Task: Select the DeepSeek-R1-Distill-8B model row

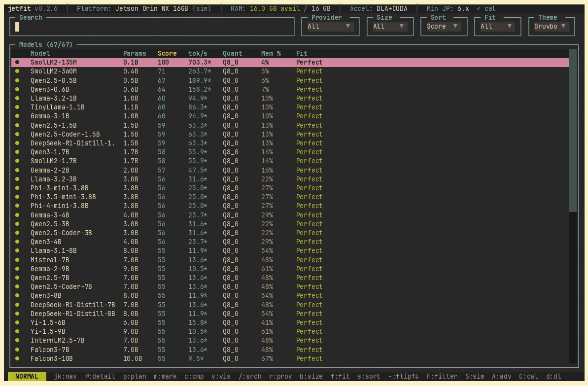Action: [290, 314]
